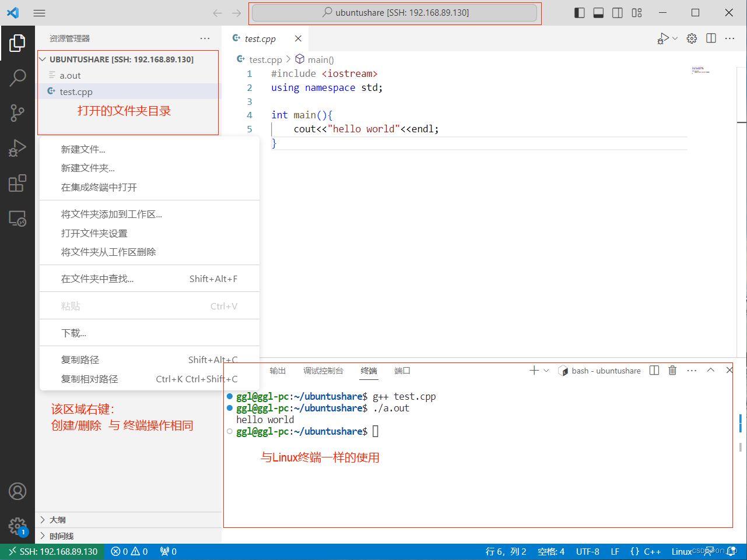Open the Accounts menu icon
Image resolution: width=747 pixels, height=560 pixels.
[17, 491]
